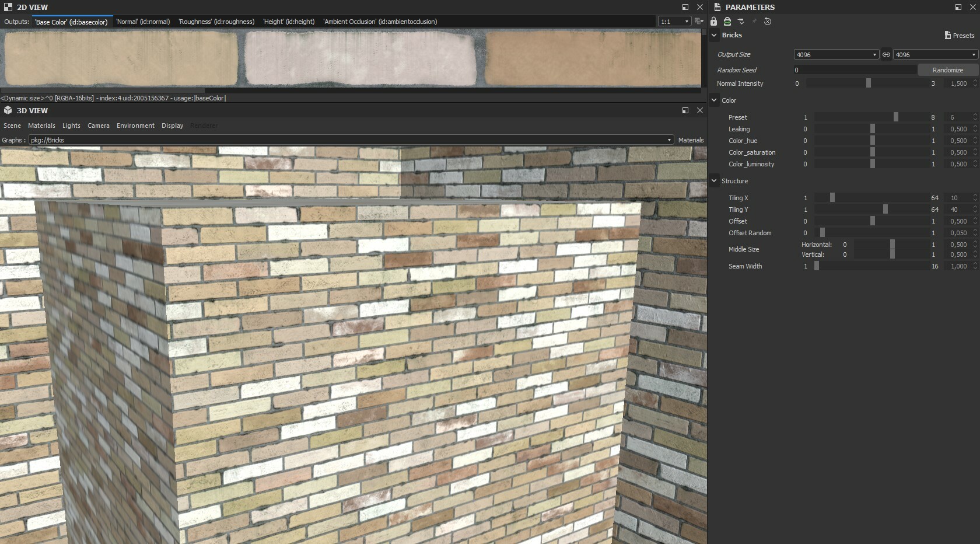Click the 3D View cube icon

pyautogui.click(x=6, y=110)
